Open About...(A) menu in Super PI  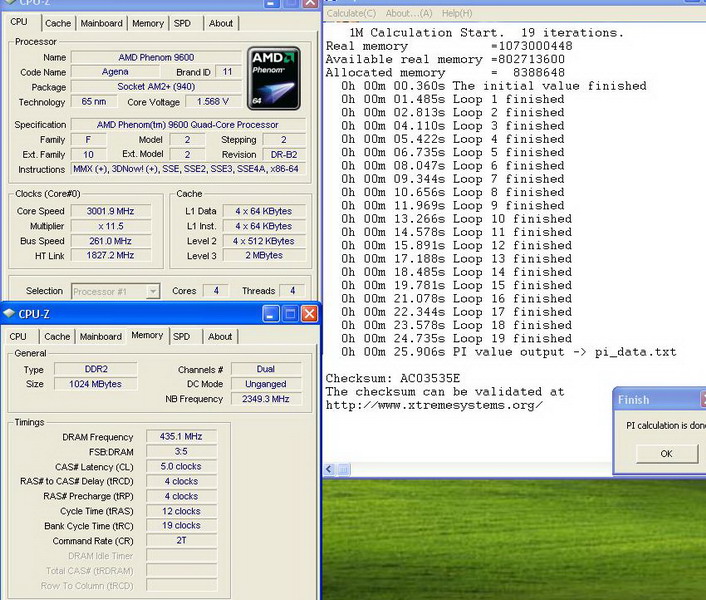(409, 14)
